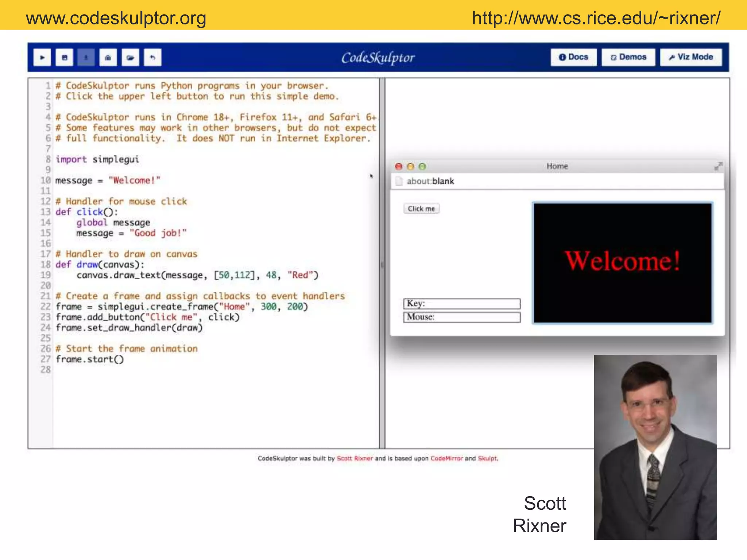747x560 pixels.
Task: Click line number 13 in the gutter
Action: coord(46,212)
